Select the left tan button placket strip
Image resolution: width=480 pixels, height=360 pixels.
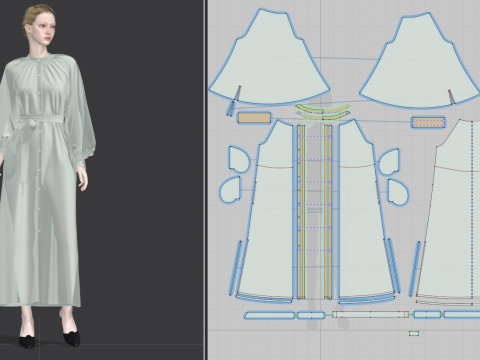[301, 212]
